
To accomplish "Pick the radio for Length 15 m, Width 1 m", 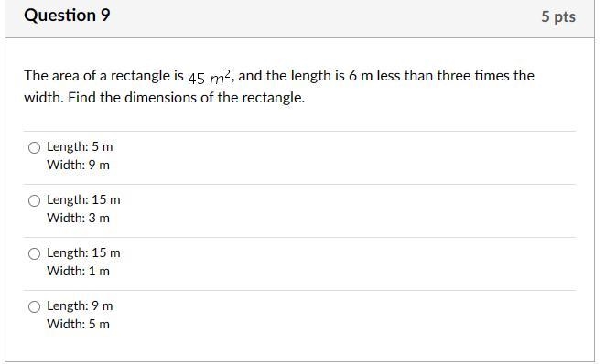I will coord(34,253).
